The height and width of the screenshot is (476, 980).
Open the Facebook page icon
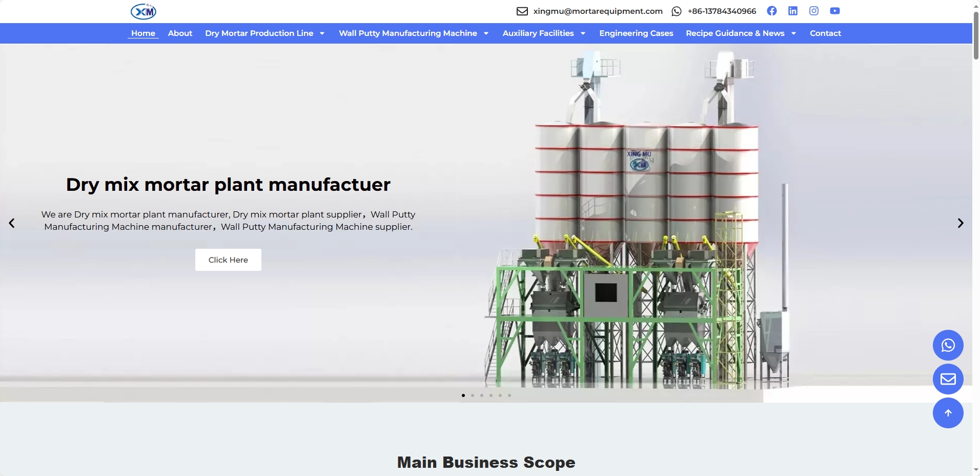pyautogui.click(x=771, y=11)
